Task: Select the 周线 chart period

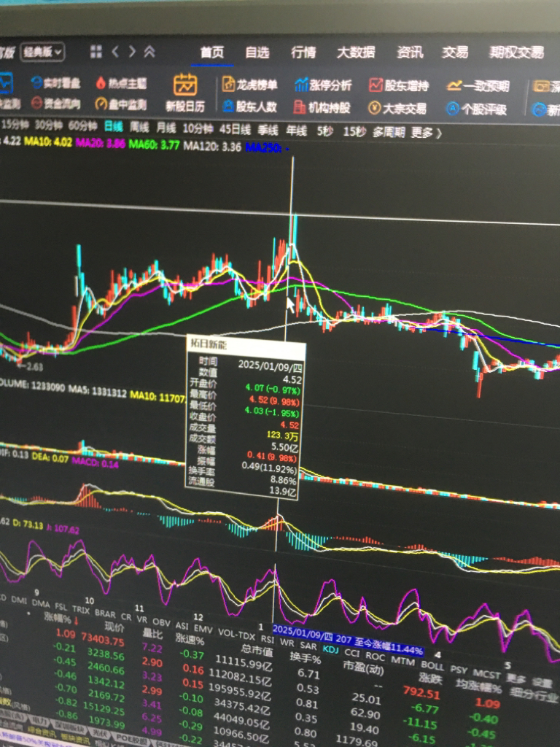Action: [139, 127]
